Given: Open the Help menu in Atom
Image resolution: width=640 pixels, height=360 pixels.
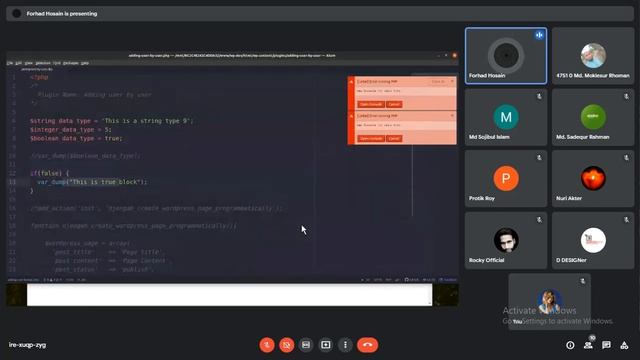Looking at the screenshot, I should 85,63.
